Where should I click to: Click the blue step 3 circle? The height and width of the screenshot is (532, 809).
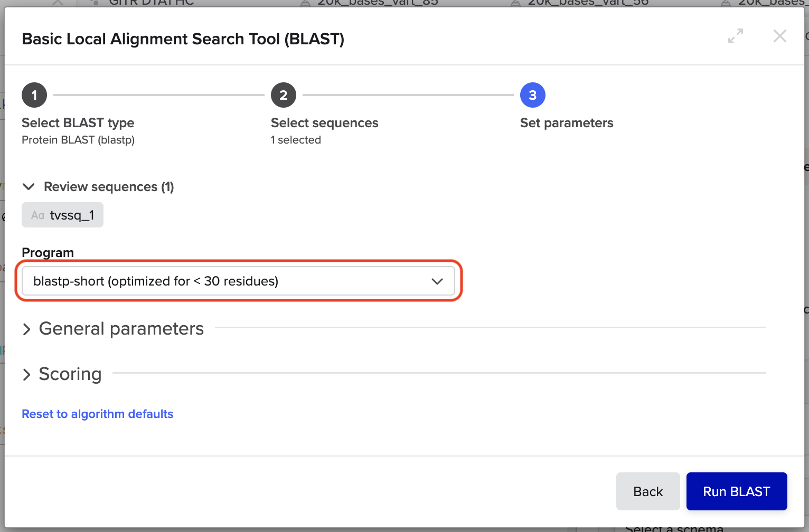(532, 96)
